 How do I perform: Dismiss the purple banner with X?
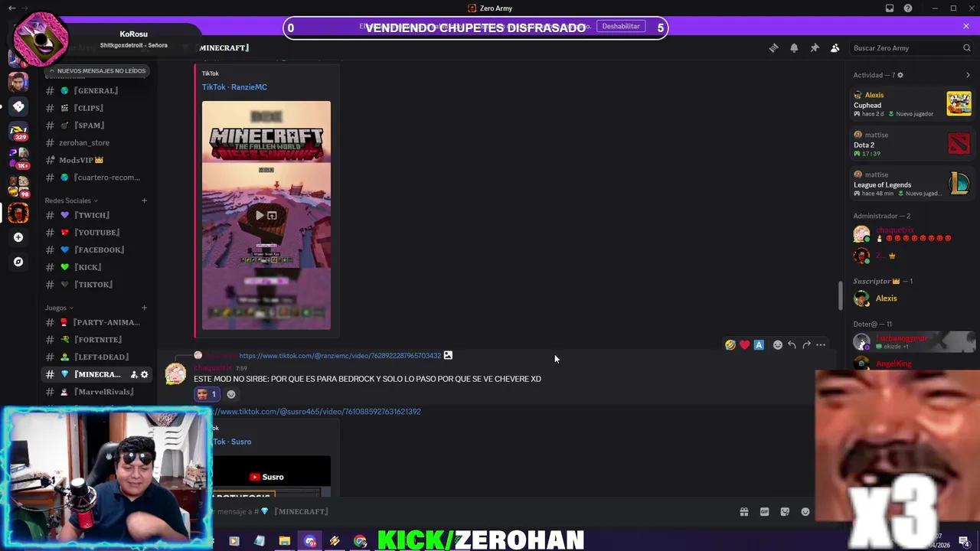966,27
